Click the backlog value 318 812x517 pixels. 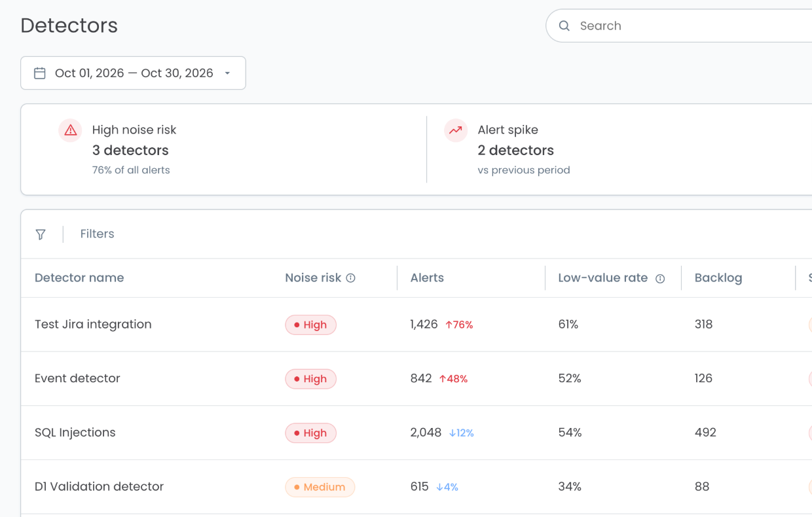pos(703,324)
